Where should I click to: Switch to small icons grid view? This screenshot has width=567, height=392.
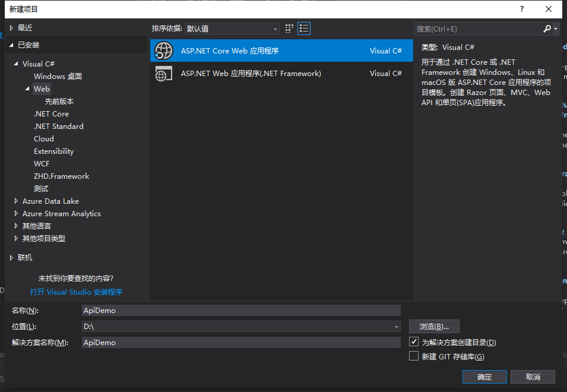(x=289, y=29)
